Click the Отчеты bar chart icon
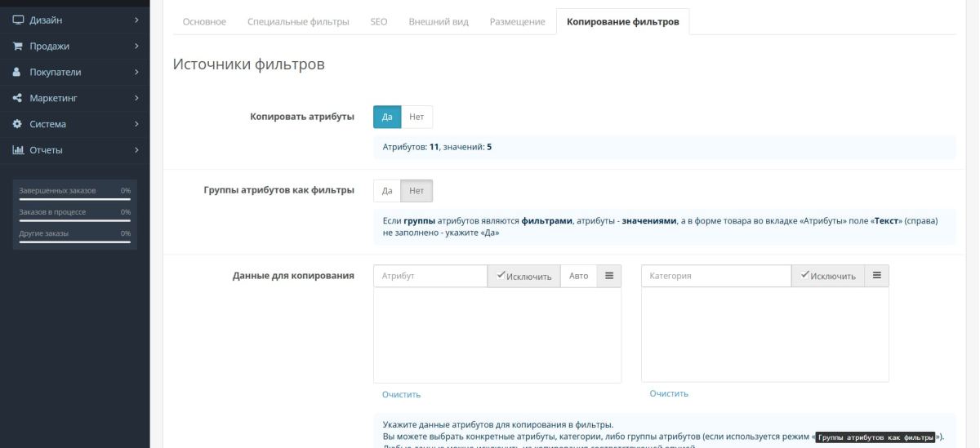This screenshot has height=448, width=980. 17,150
